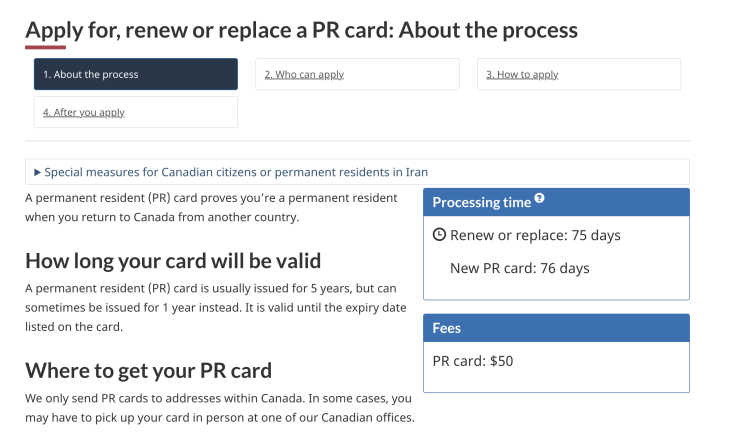Click the red underline beneath the page title
Image resolution: width=743 pixels, height=440 pixels.
[45, 47]
